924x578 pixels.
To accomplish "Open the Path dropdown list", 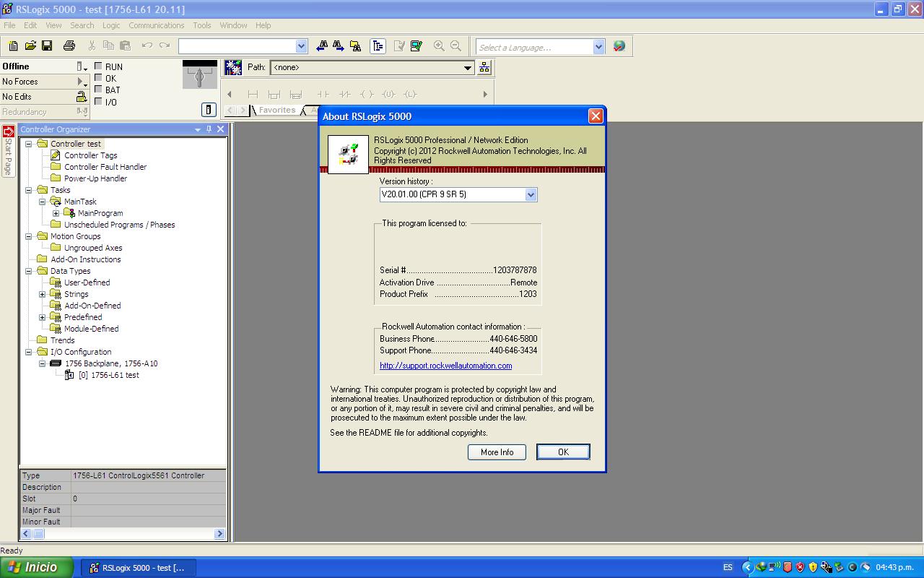I will point(468,67).
